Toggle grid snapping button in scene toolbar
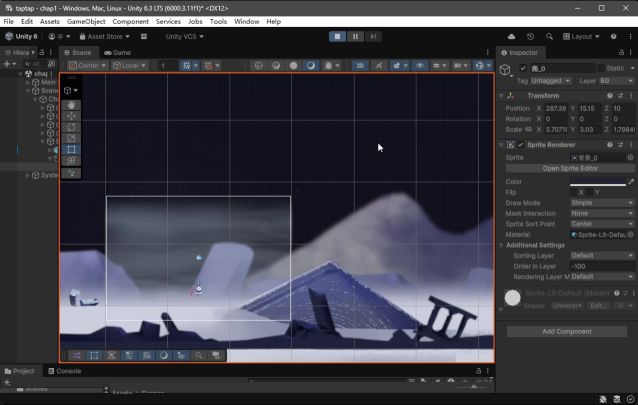The image size is (638, 405). [x=187, y=66]
